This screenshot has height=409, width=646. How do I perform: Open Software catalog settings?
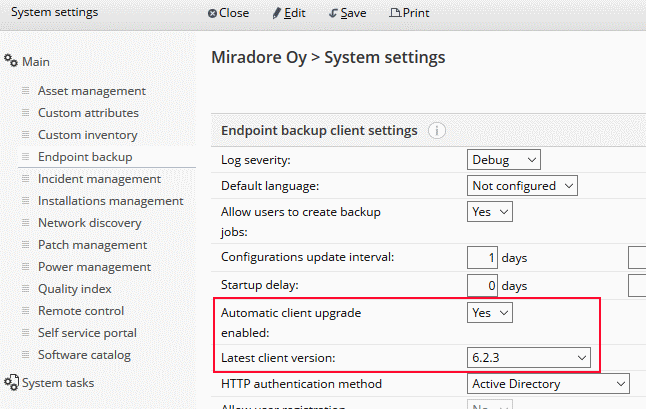tap(84, 355)
